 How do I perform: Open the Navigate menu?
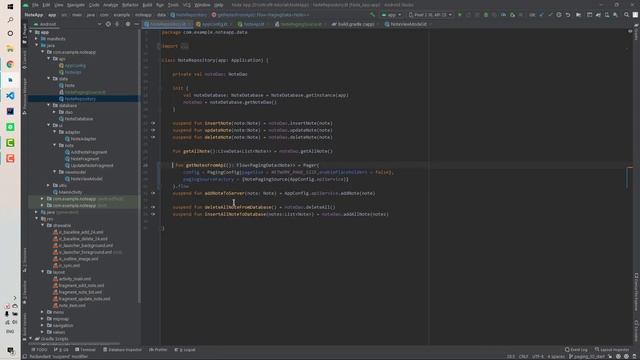click(x=76, y=5)
